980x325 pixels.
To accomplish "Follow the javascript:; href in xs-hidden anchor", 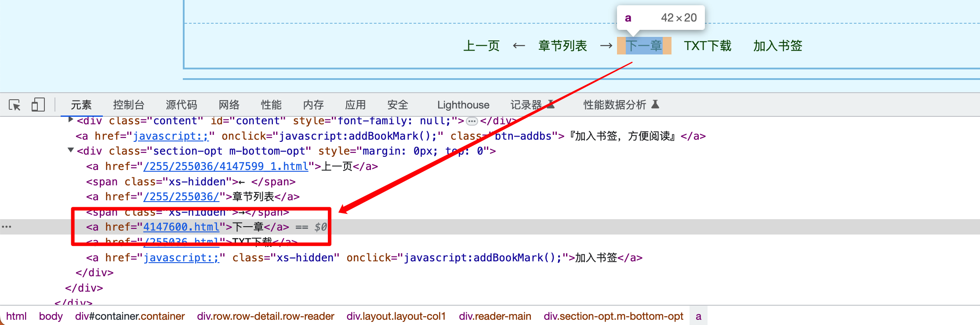I will coord(181,257).
